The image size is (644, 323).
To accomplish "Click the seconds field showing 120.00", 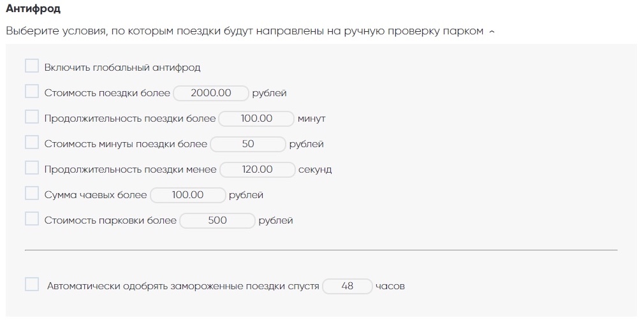I will tap(258, 169).
